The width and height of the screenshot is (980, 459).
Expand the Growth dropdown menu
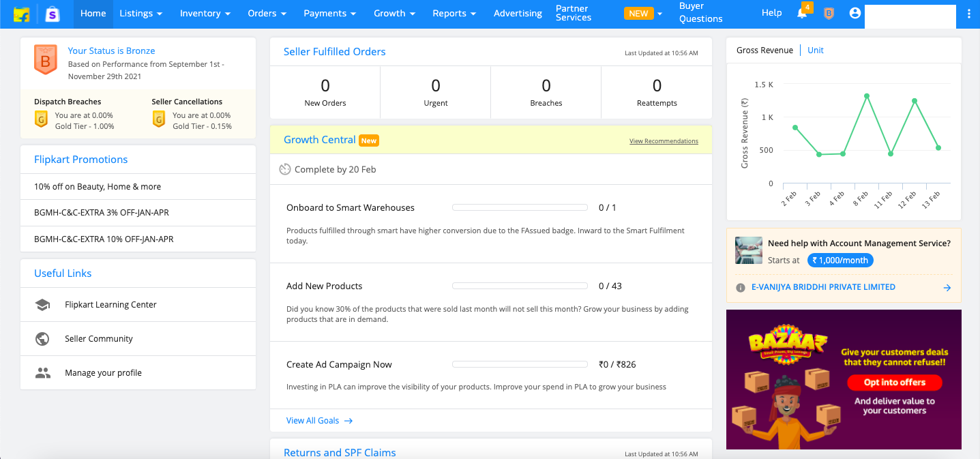[395, 14]
